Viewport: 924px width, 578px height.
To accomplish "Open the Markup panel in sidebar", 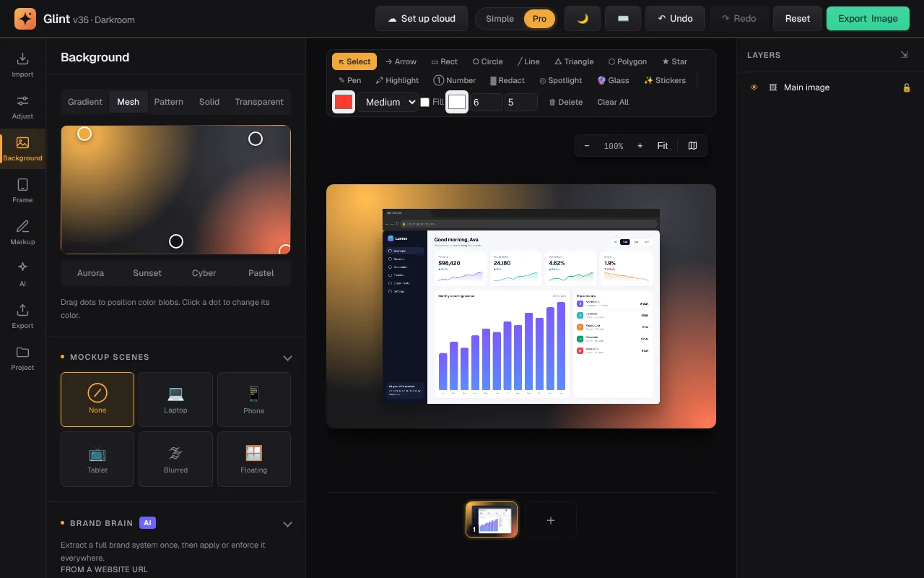I will coord(22,232).
